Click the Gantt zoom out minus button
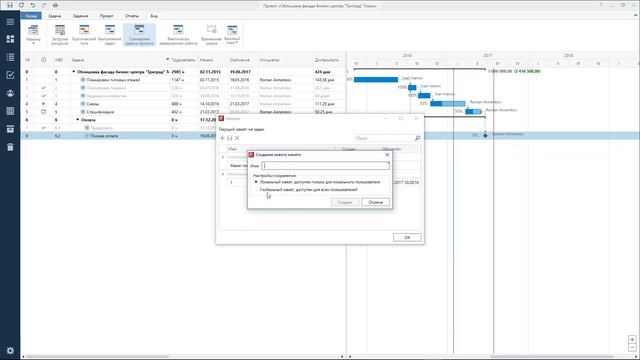 [632, 348]
